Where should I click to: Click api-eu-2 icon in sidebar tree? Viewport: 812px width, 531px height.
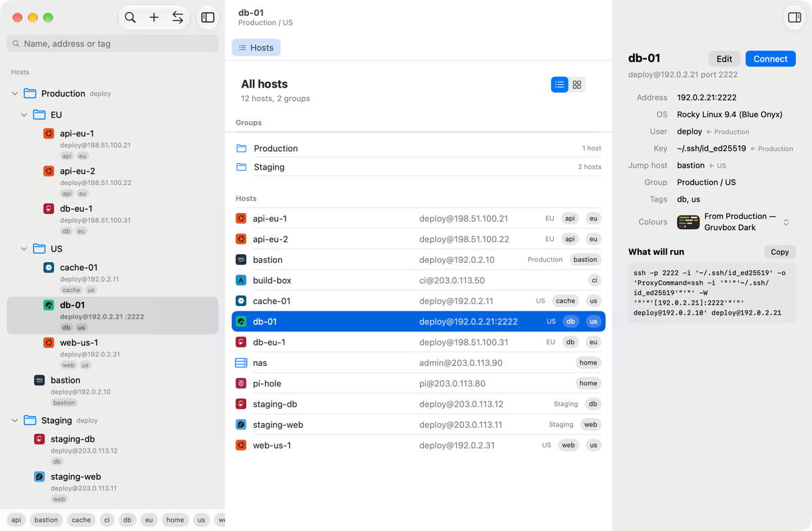(49, 171)
